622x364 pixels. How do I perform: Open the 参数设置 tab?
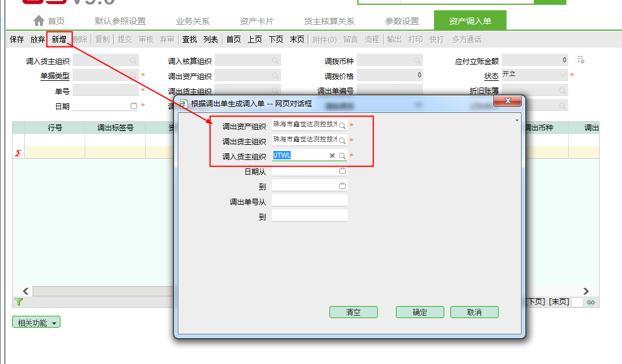pyautogui.click(x=401, y=21)
